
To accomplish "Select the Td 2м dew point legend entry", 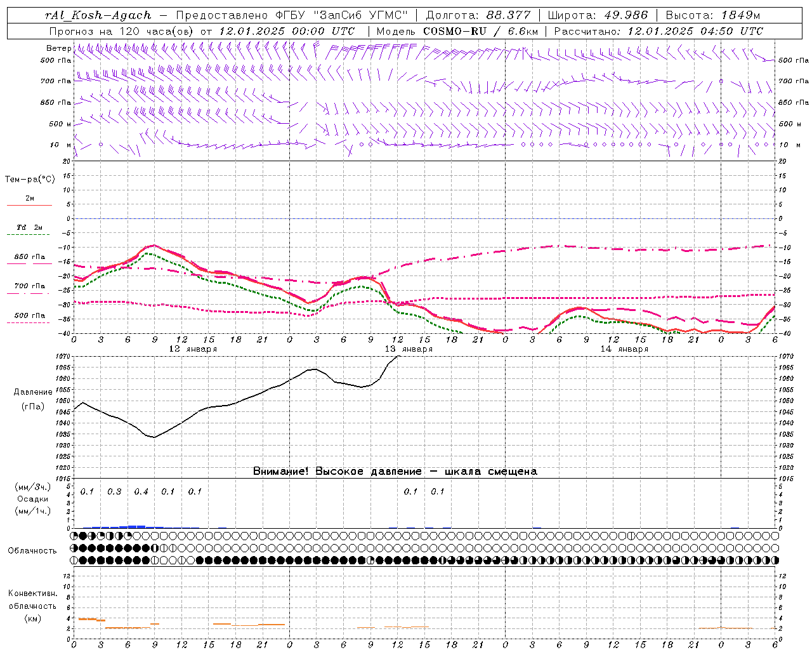I will point(29,228).
